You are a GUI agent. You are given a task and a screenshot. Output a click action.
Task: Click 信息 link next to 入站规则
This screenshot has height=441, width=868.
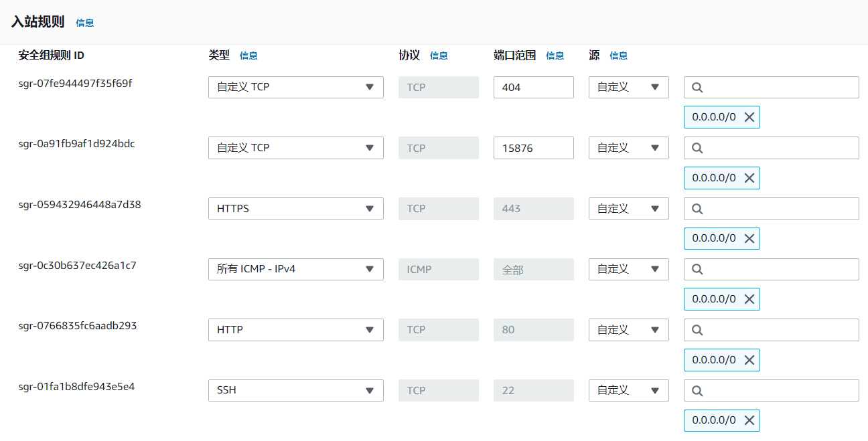coord(85,23)
